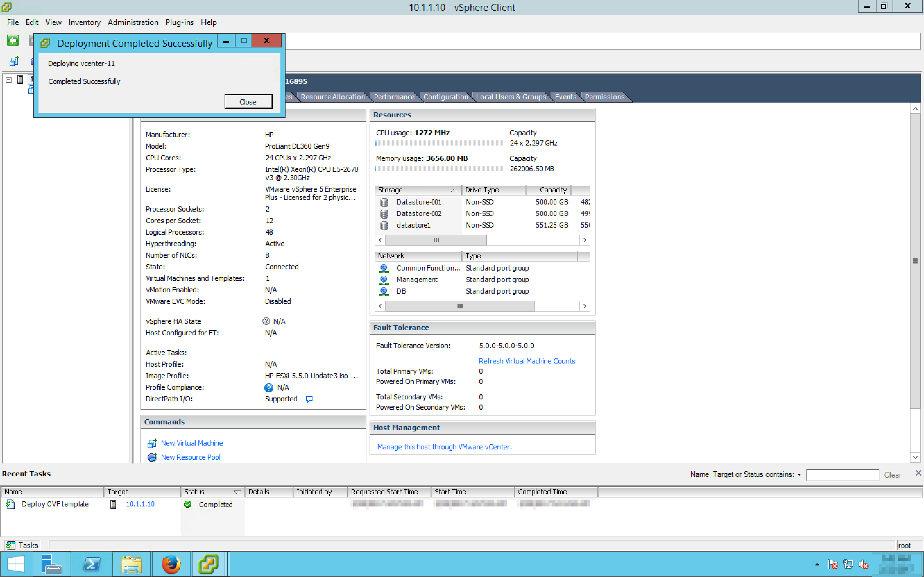The height and width of the screenshot is (577, 924).
Task: Click New Resource Pool command link
Action: (191, 457)
